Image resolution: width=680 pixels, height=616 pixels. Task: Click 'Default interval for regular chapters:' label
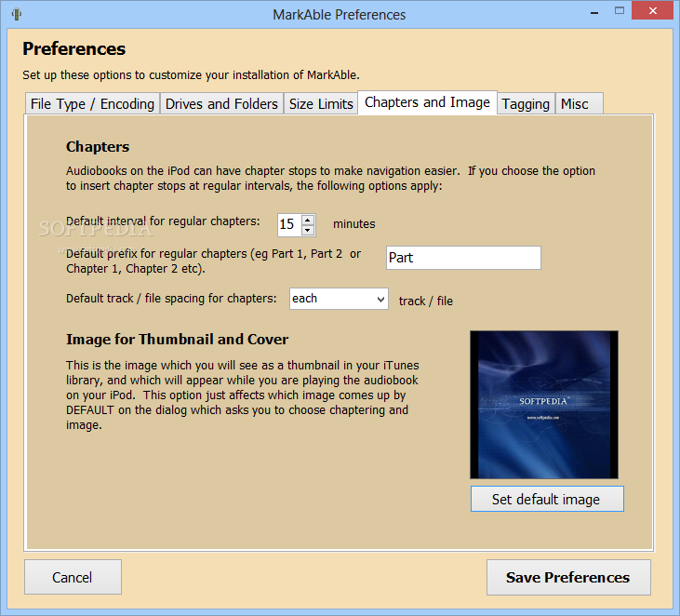pyautogui.click(x=163, y=221)
